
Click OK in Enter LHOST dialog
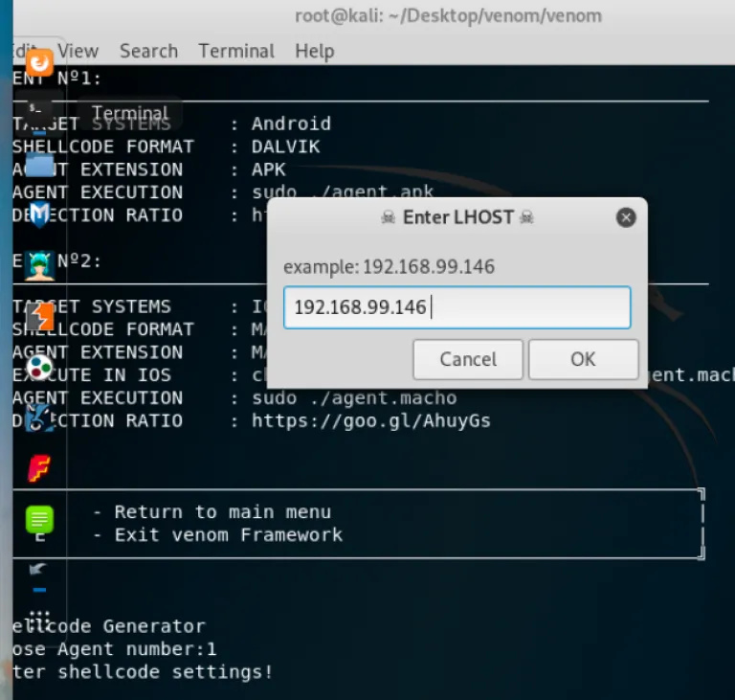click(583, 359)
